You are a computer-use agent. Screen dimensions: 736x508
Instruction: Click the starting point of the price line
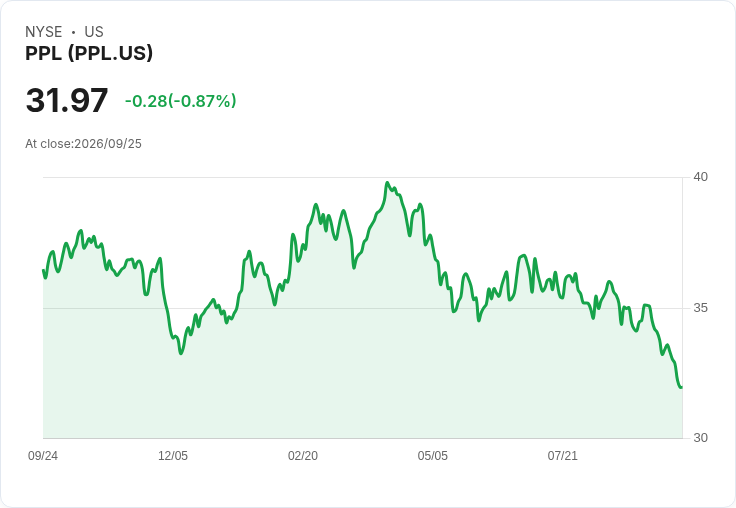[44, 270]
